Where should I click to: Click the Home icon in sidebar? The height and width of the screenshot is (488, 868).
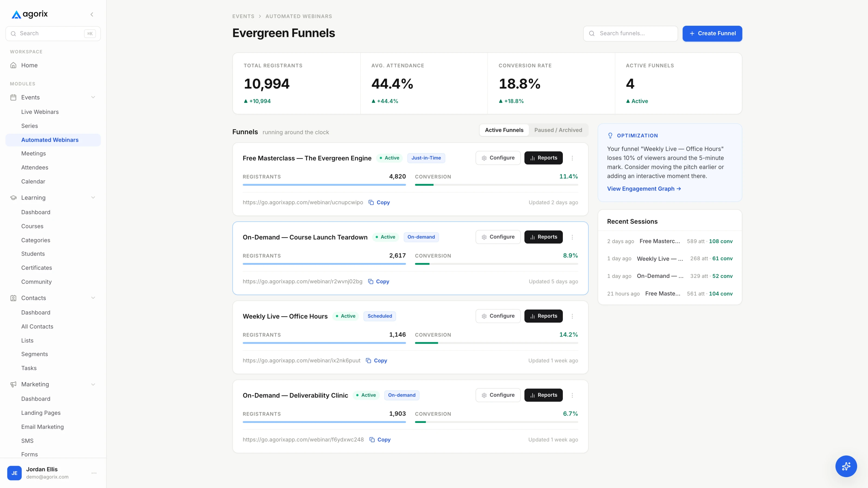pos(14,65)
